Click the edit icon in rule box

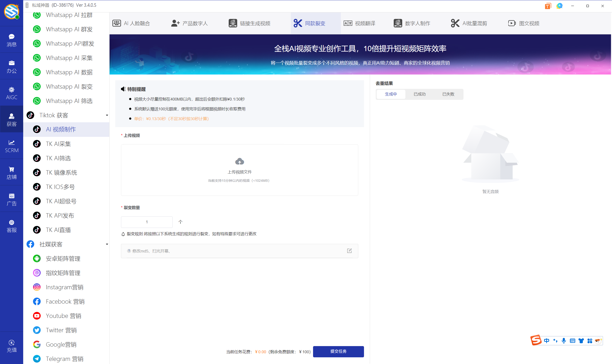tap(349, 251)
